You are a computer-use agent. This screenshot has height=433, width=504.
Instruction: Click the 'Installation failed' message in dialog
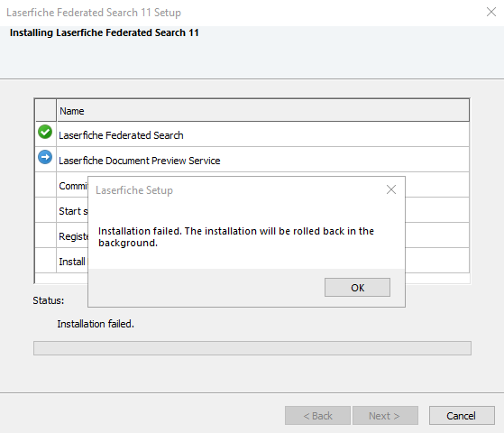click(x=236, y=236)
